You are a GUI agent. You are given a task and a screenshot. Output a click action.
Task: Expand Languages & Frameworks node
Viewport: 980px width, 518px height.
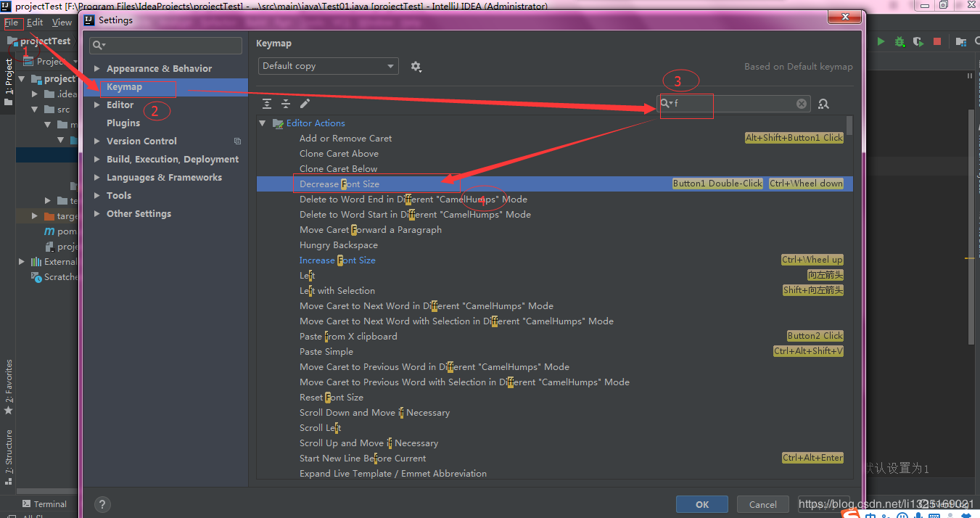97,178
